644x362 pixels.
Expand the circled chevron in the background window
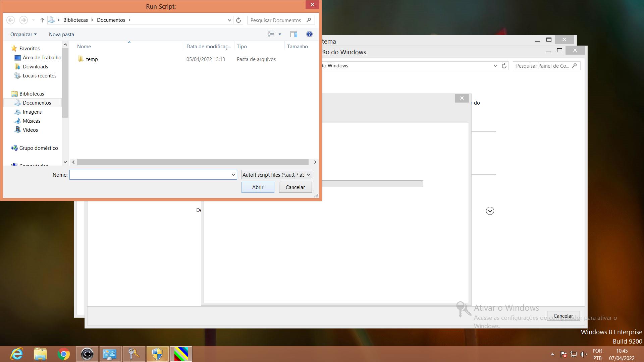click(490, 211)
